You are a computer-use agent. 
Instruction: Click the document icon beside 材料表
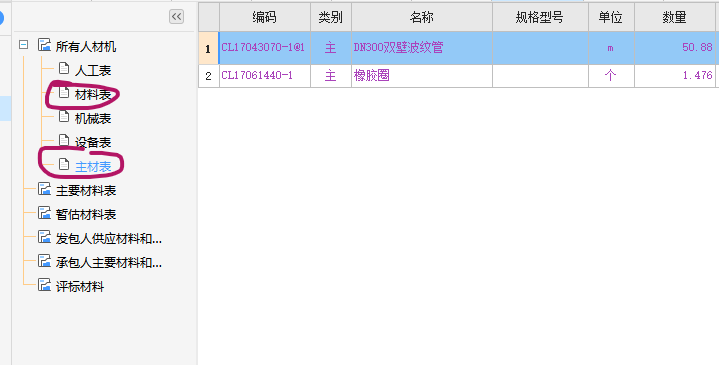tap(64, 93)
